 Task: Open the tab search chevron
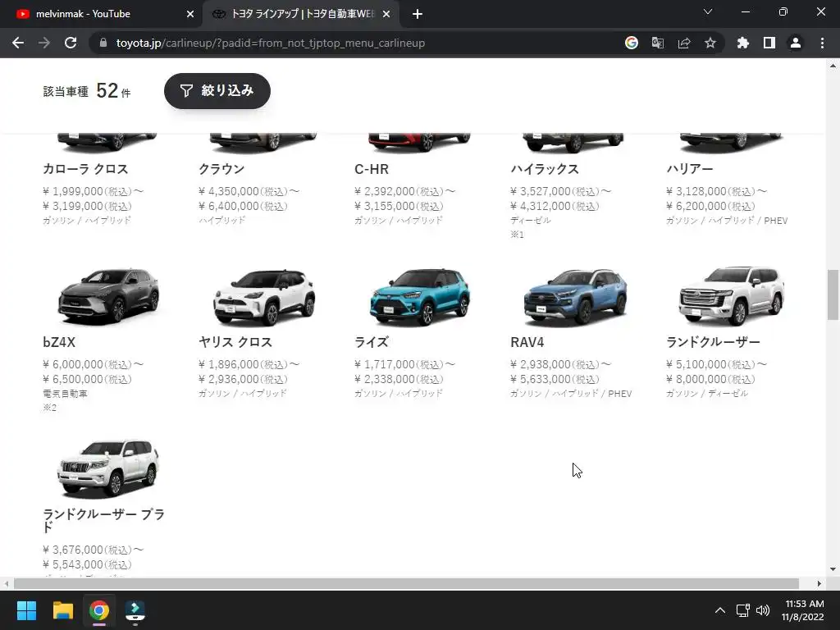tap(708, 11)
